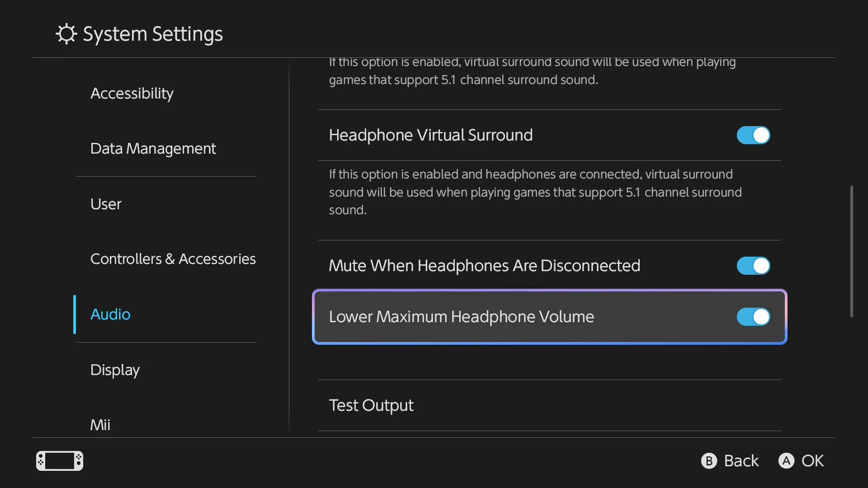Disable Headphone Virtual Surround
This screenshot has width=868, height=488.
point(753,135)
